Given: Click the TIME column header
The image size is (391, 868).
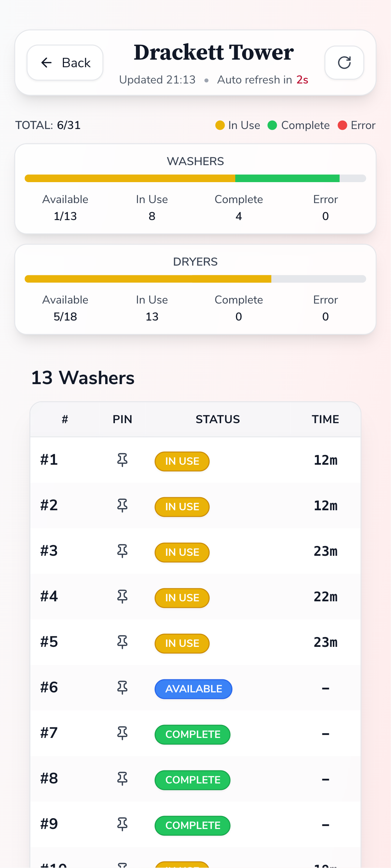Looking at the screenshot, I should click(x=325, y=419).
